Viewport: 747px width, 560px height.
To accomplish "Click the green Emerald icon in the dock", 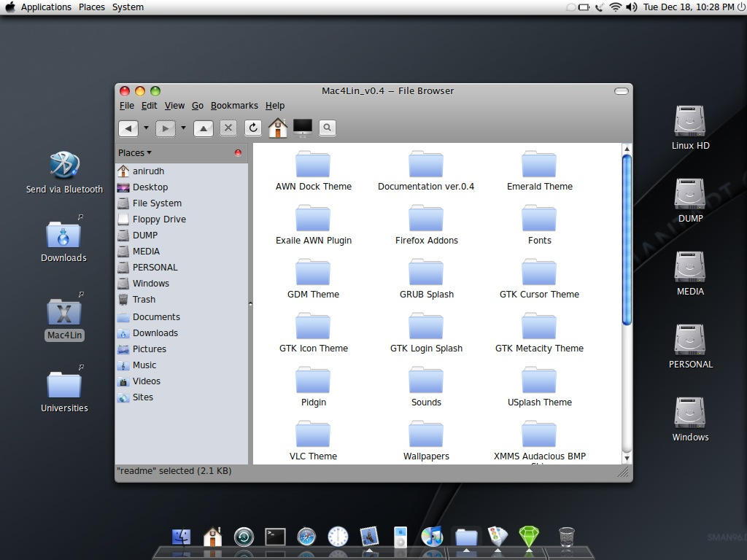I will [528, 536].
